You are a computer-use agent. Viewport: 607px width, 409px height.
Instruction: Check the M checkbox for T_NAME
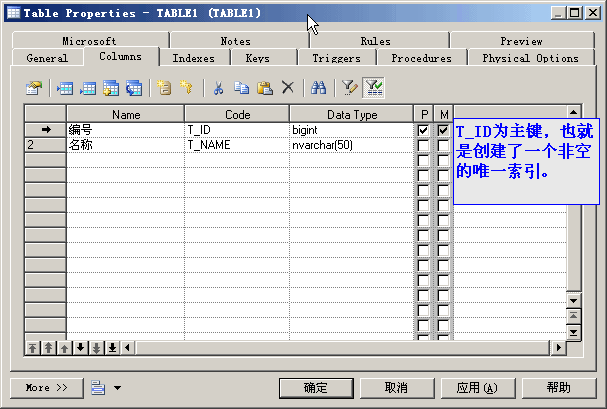pyautogui.click(x=443, y=145)
